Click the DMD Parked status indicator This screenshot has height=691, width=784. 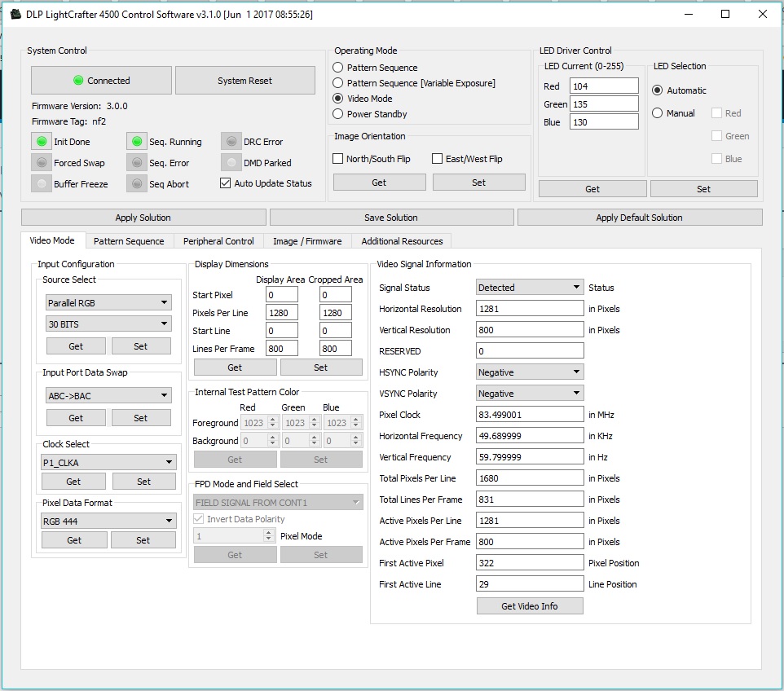[x=231, y=162]
